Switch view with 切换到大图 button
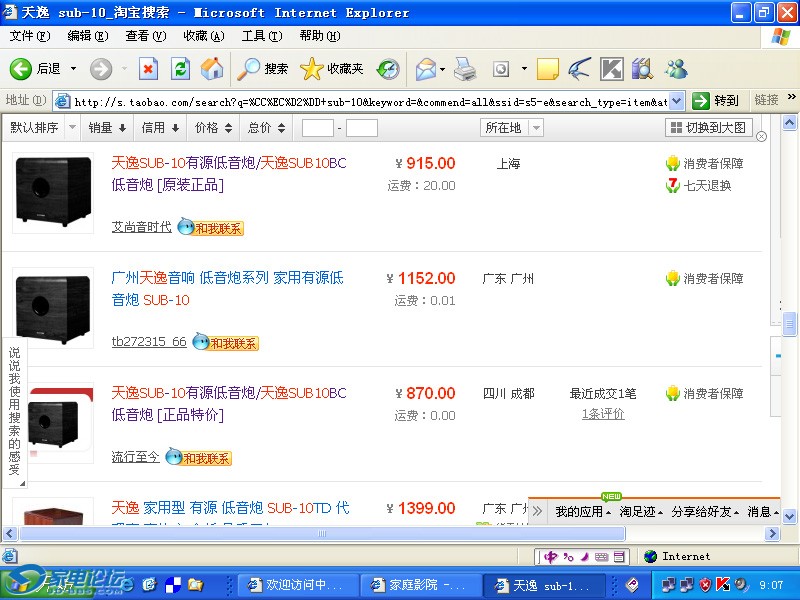Image resolution: width=800 pixels, height=600 pixels. [x=709, y=128]
